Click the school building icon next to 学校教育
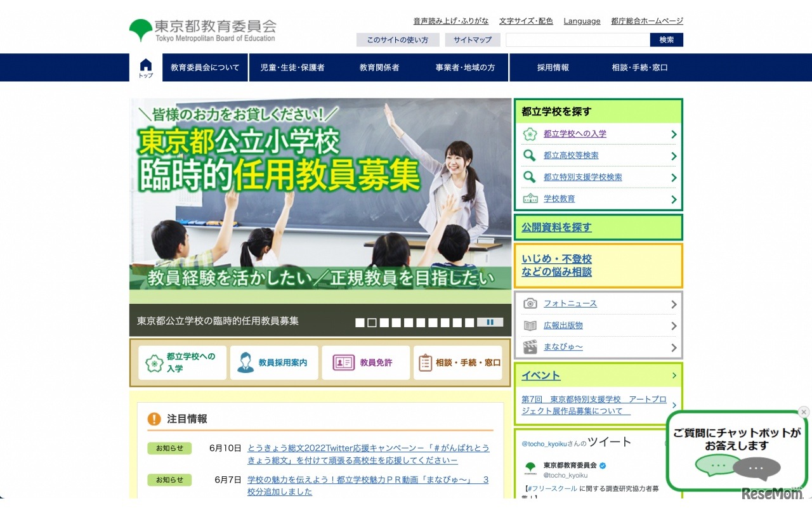Viewport: 812px width, 508px height. pos(530,198)
